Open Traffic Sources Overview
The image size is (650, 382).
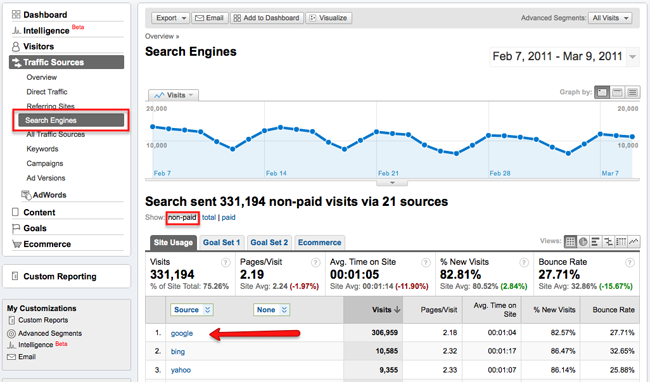[x=42, y=77]
